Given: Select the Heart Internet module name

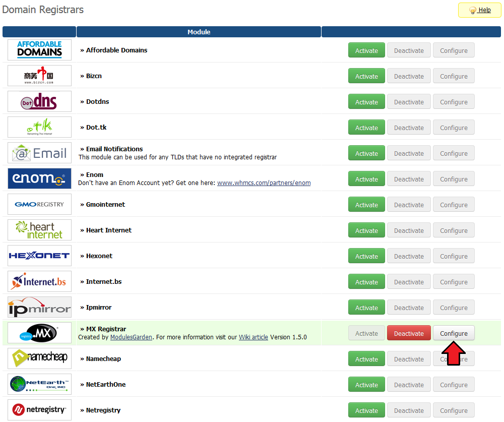Looking at the screenshot, I should [109, 230].
